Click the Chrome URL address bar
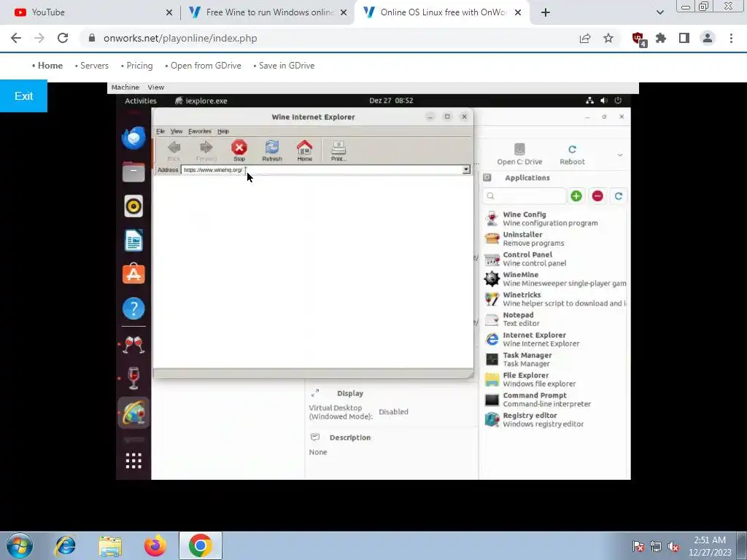 (x=329, y=38)
